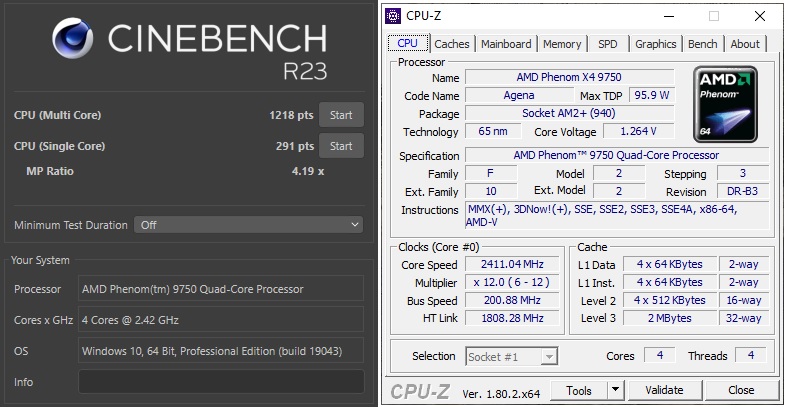Click the '95.9 W' Max TDP value

(652, 95)
